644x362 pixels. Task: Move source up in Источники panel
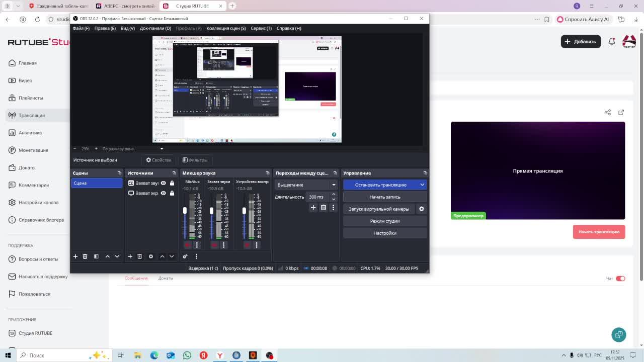(x=162, y=256)
